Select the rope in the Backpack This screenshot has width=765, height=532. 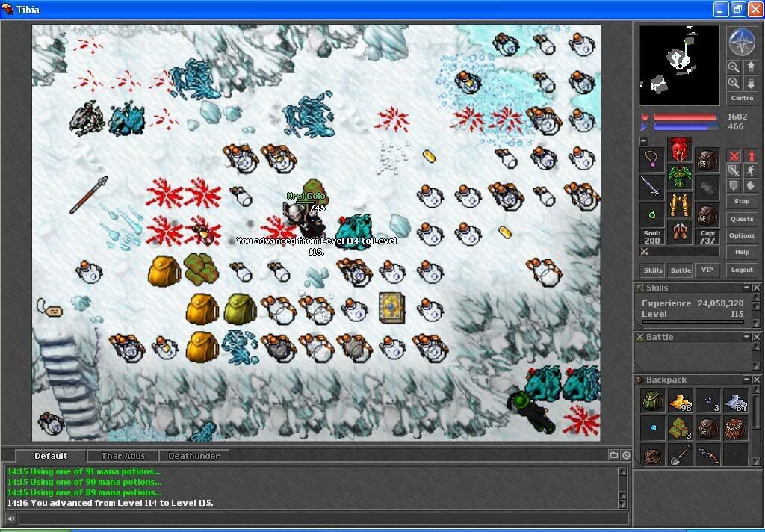(651, 455)
